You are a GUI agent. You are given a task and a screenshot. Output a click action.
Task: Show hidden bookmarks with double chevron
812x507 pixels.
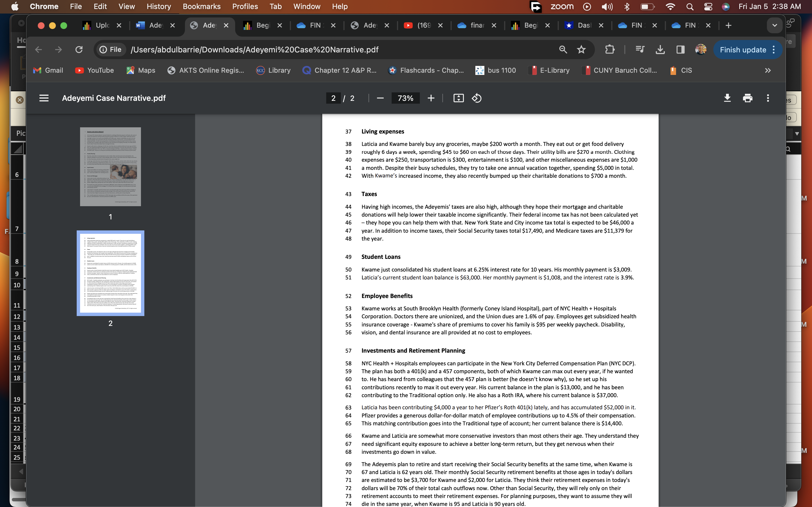coord(768,70)
